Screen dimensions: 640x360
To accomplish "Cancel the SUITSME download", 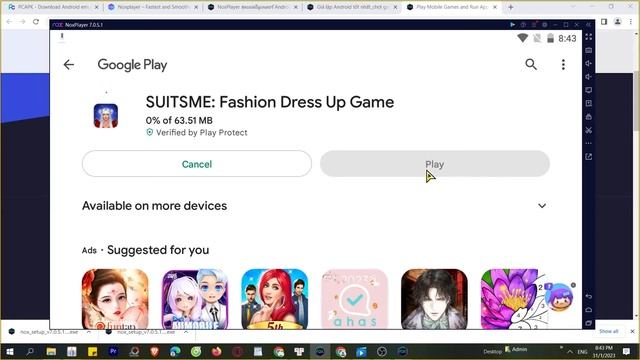I will pos(197,164).
